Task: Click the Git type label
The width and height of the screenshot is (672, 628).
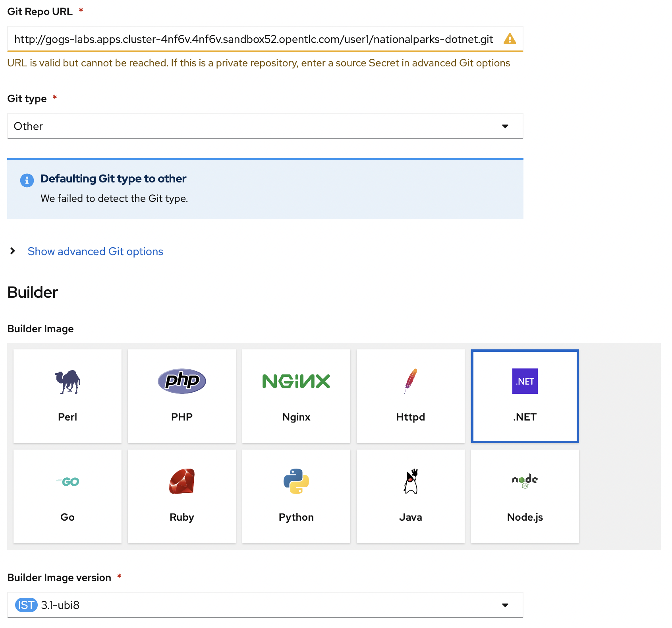Action: 27,99
